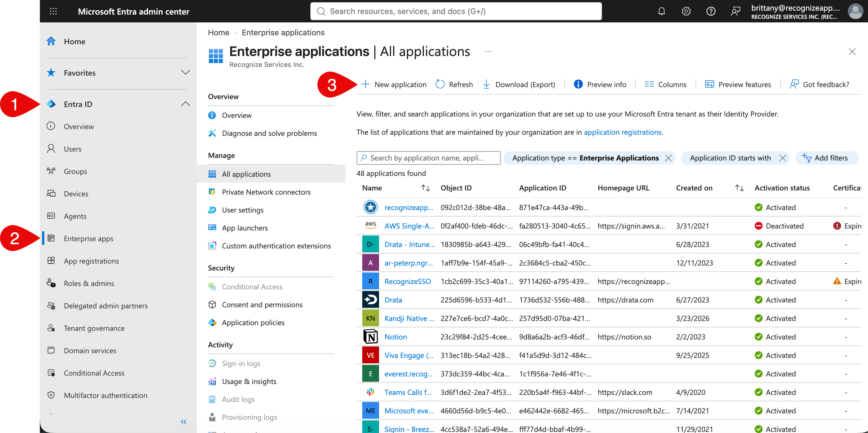Open the Kandji Native application link

409,318
